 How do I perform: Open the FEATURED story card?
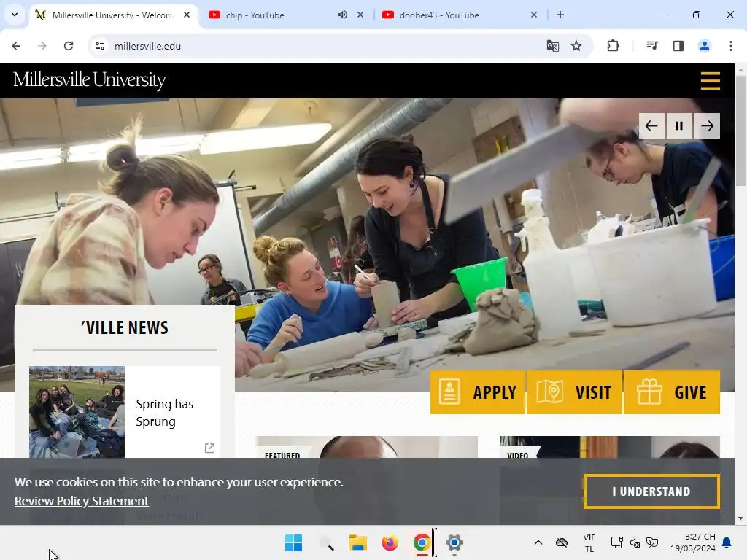[366, 447]
